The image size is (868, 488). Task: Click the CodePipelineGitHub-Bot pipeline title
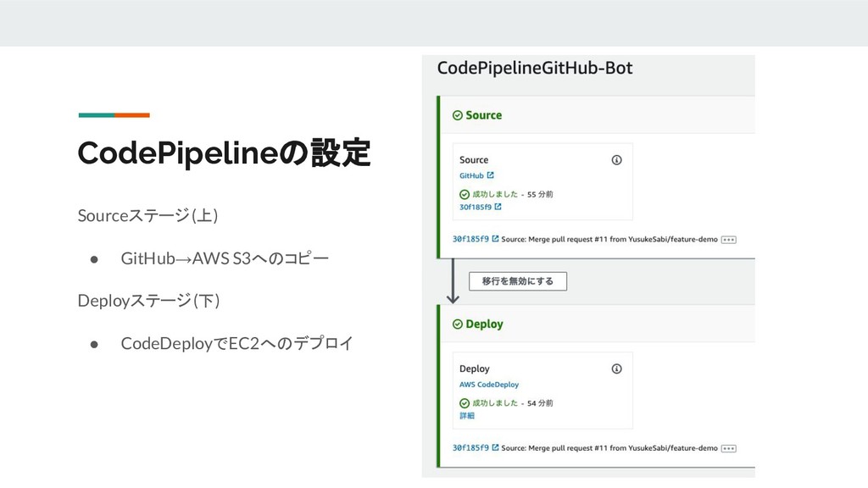[x=535, y=68]
